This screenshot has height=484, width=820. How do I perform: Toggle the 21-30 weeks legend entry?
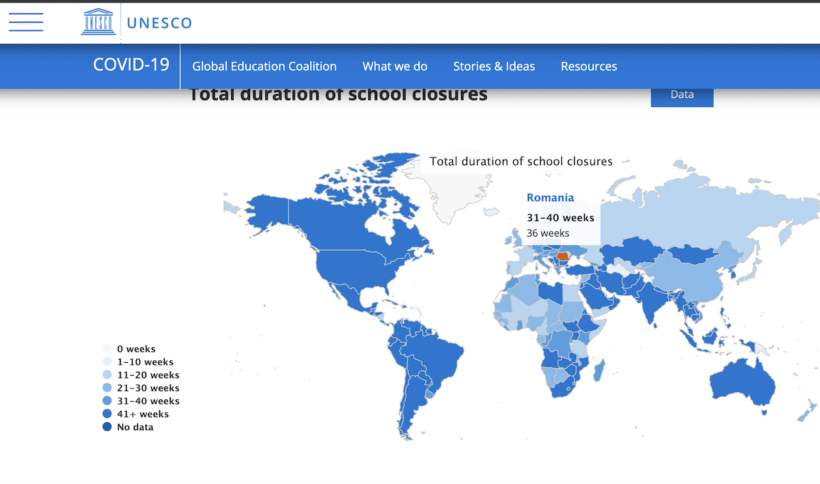tap(141, 388)
